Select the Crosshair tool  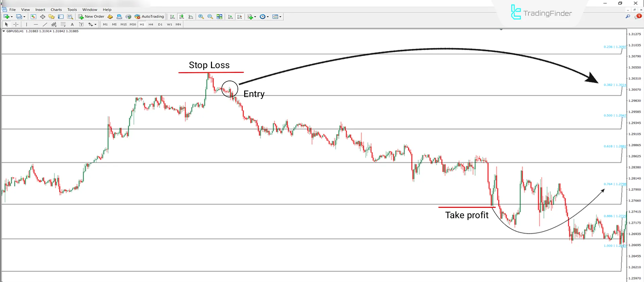coord(16,25)
